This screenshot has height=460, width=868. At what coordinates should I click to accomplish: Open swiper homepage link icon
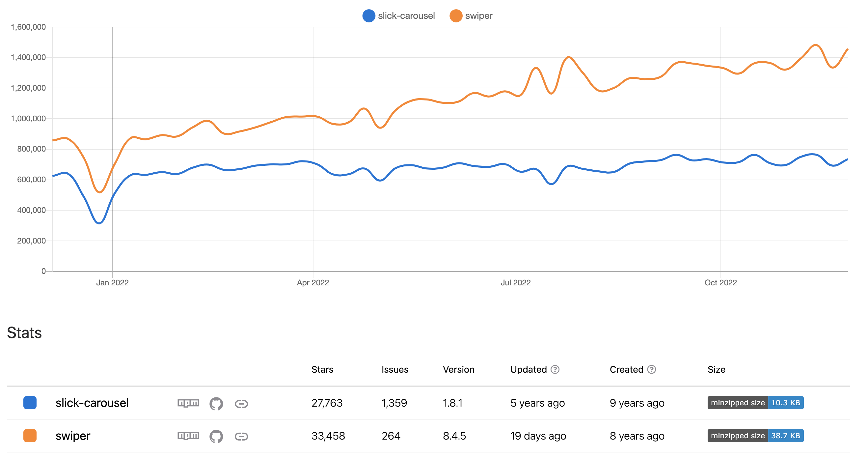[x=241, y=436]
